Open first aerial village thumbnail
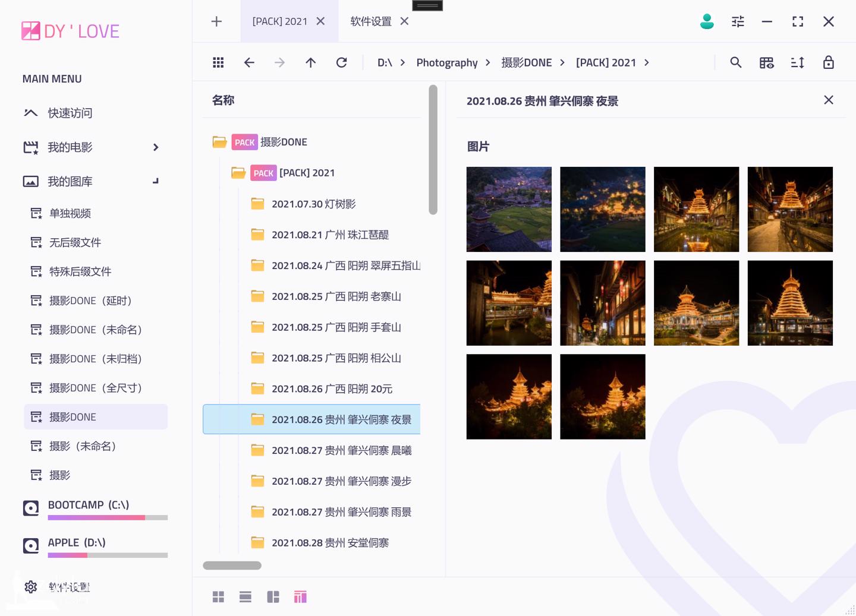 coord(509,209)
